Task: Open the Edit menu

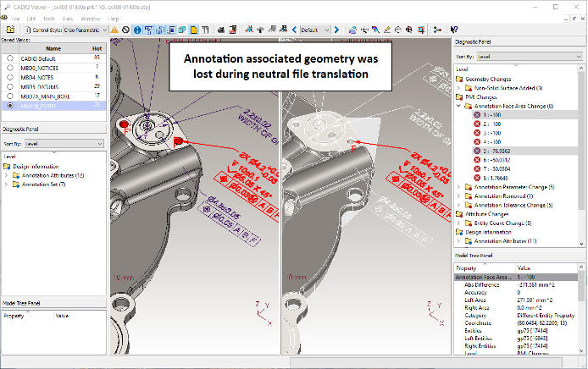Action: (31, 19)
